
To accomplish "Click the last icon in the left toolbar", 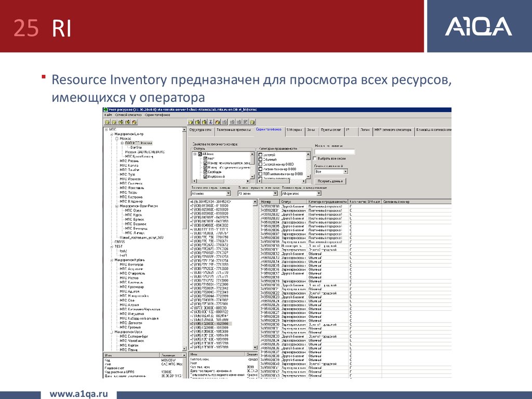I will pos(134,122).
